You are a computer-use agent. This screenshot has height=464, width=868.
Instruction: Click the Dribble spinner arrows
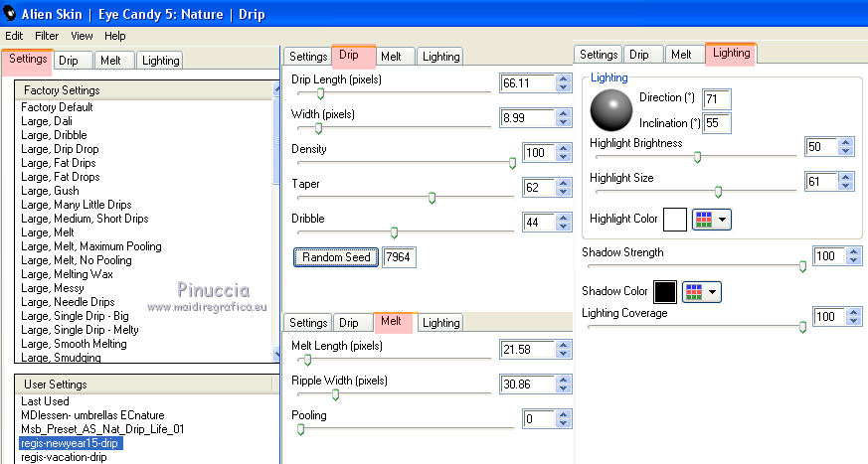pos(564,223)
